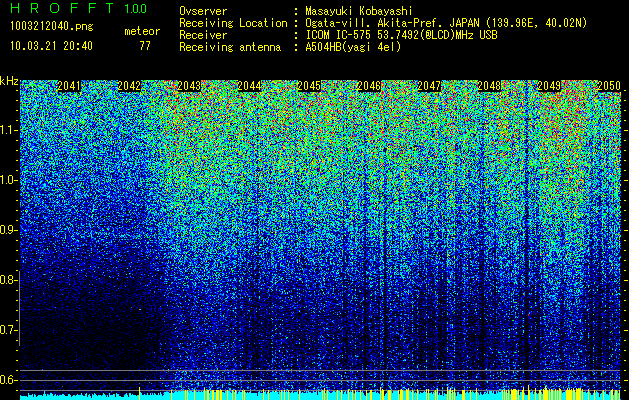Viewport: 629px width, 400px height.
Task: Select the filename 1003212040.png
Action: tap(52, 27)
